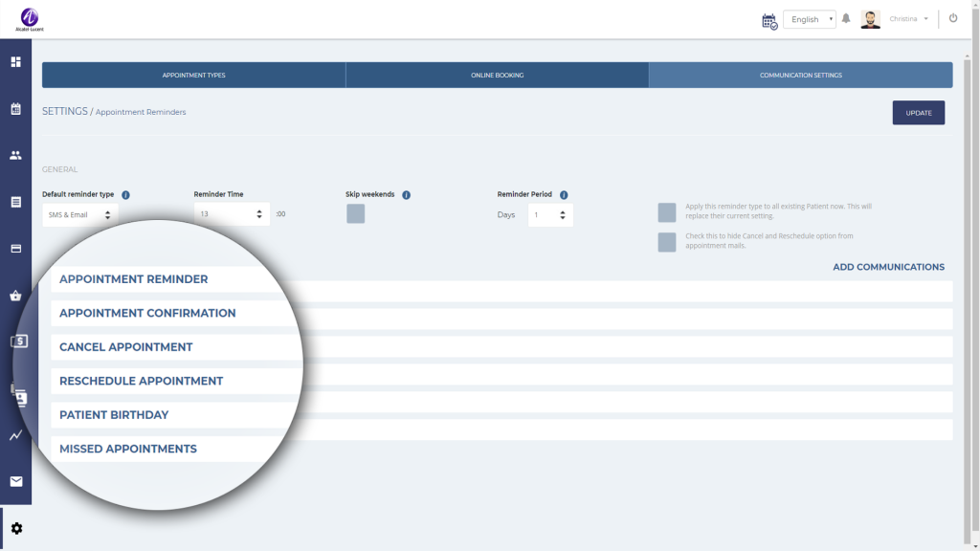980x551 pixels.
Task: Show info for Default reminder type
Action: tap(125, 195)
